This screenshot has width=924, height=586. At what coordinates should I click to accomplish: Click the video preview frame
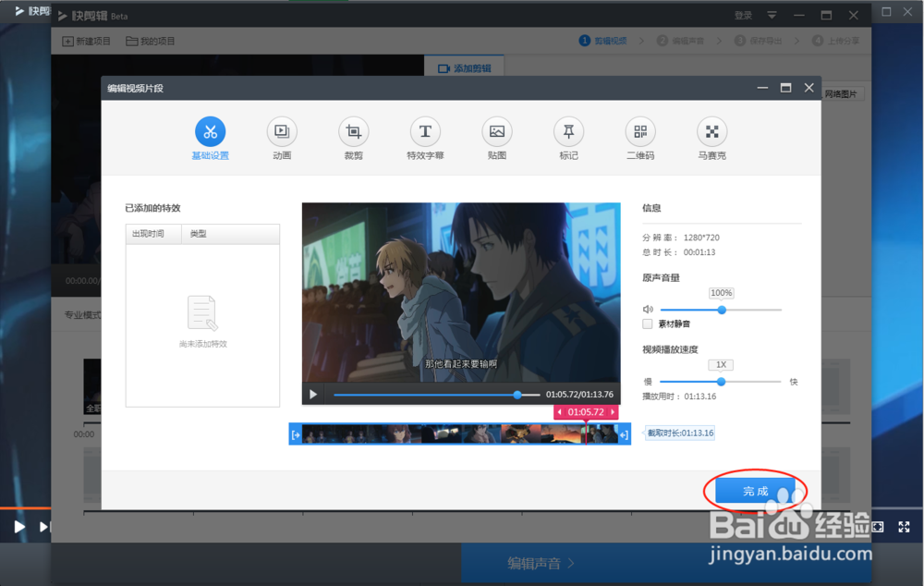461,293
